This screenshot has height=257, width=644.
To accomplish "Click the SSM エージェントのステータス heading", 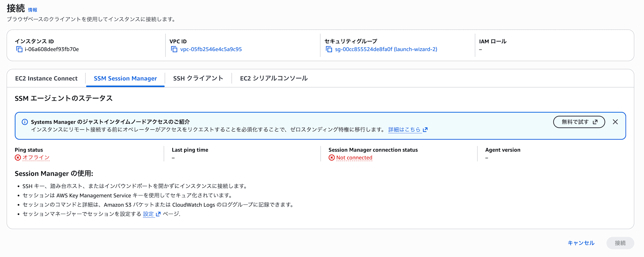I will pos(64,98).
